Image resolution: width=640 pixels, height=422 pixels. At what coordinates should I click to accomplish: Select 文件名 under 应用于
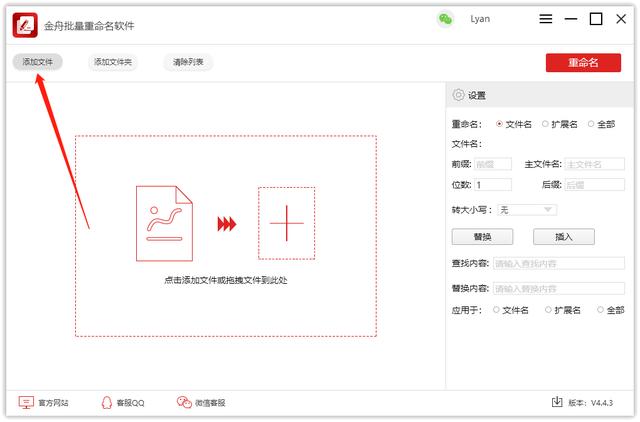496,310
